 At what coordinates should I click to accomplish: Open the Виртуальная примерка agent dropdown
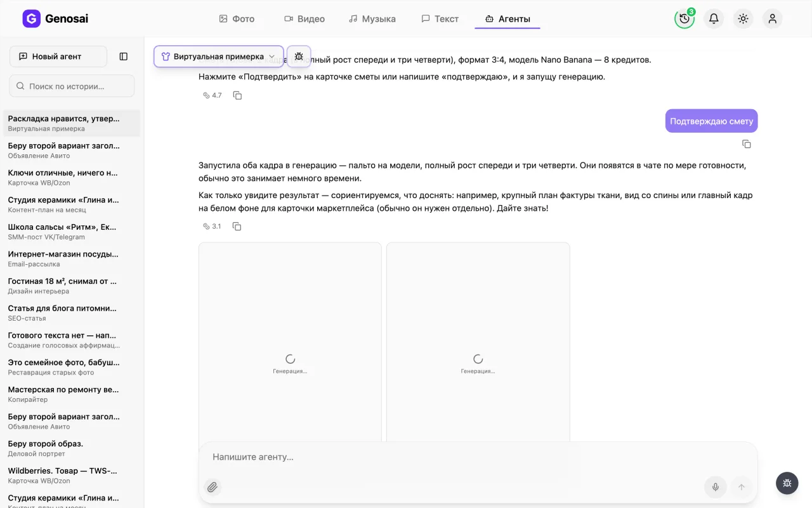point(219,57)
